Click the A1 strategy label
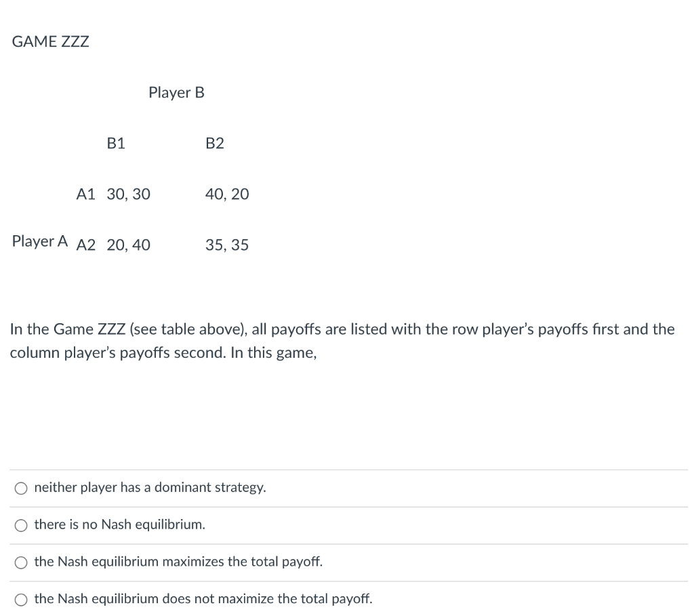The height and width of the screenshot is (616, 694). 85,194
